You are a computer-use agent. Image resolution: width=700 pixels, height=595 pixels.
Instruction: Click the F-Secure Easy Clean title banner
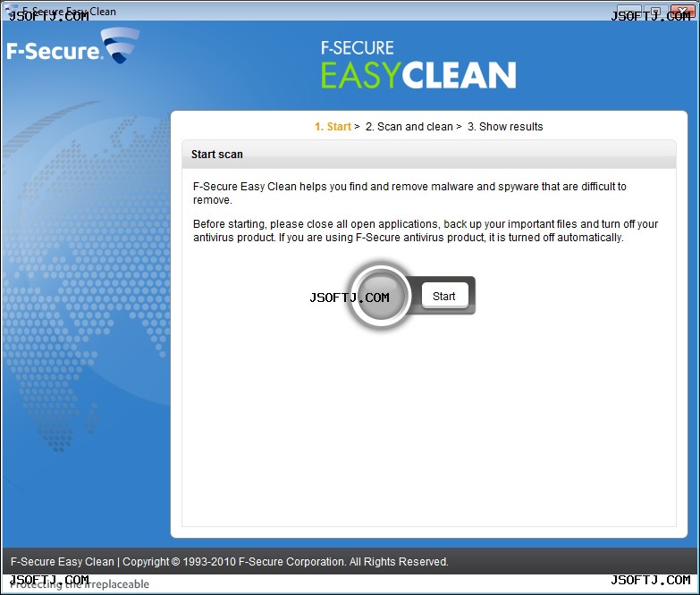[x=418, y=64]
